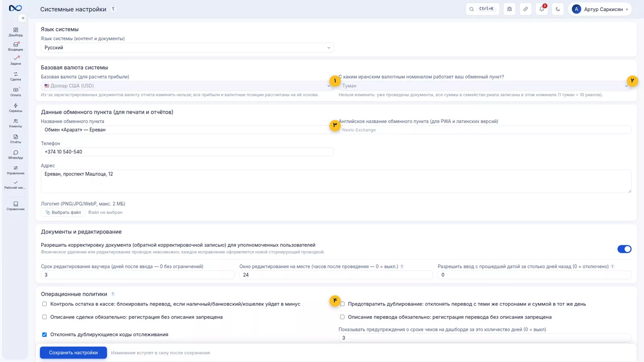Click backdated entry days field with 0
644x362 pixels.
535,275
